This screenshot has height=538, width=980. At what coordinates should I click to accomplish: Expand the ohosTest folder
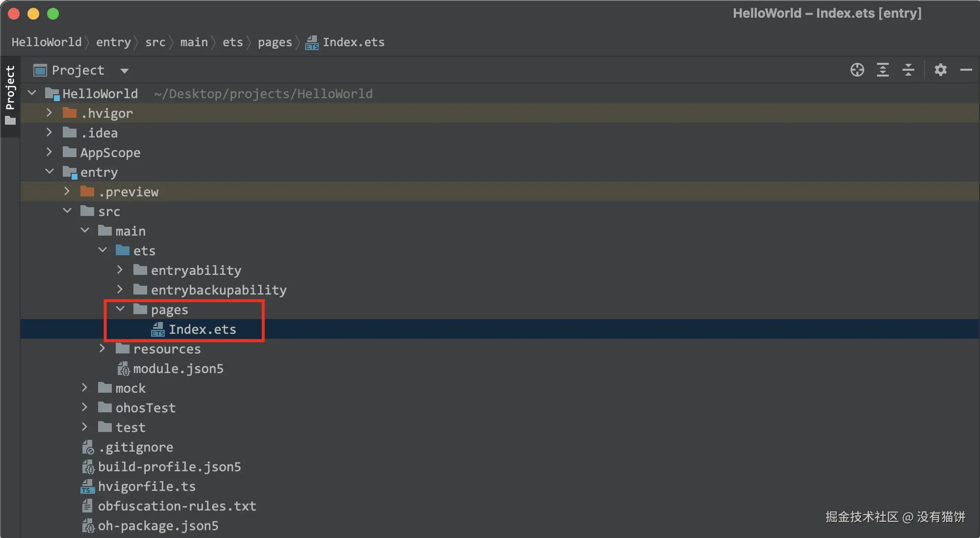pyautogui.click(x=84, y=407)
